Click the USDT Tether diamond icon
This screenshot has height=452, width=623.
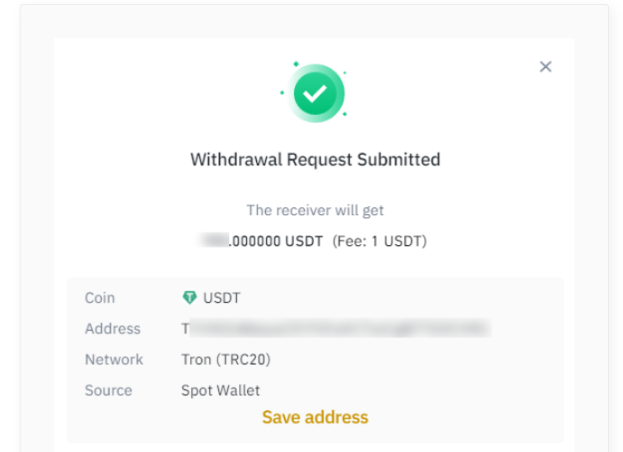pyautogui.click(x=190, y=298)
